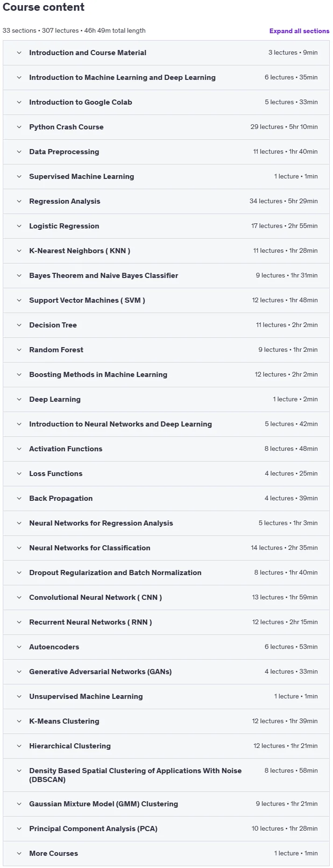Open the Logistic Regression section
Image resolution: width=333 pixels, height=868 pixels.
(166, 226)
